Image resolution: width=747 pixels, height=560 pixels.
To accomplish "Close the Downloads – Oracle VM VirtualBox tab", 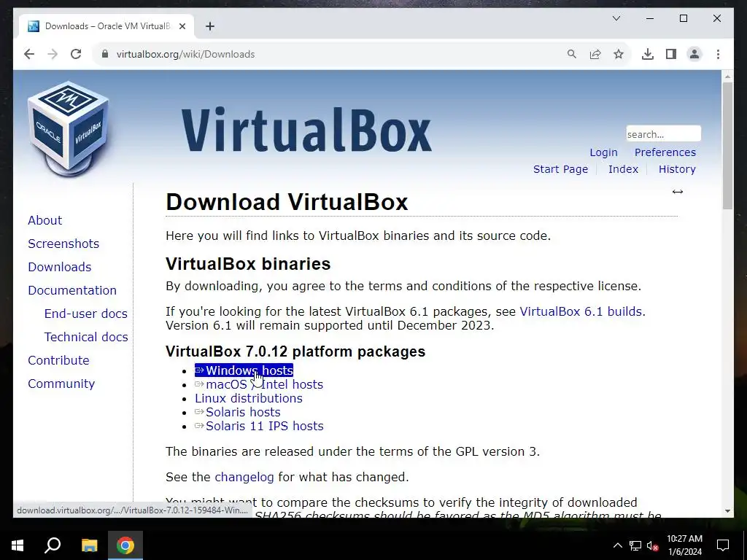I will (182, 26).
